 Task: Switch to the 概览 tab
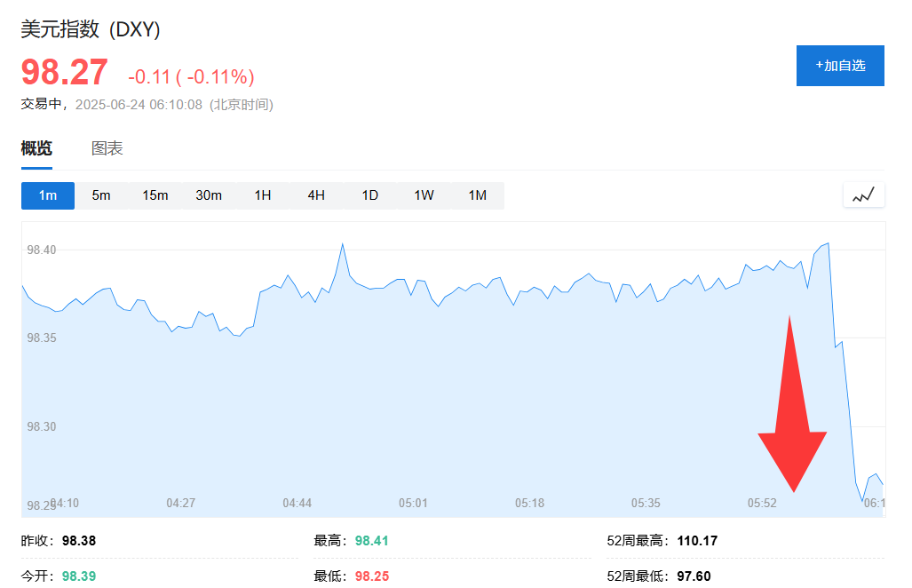[x=36, y=148]
